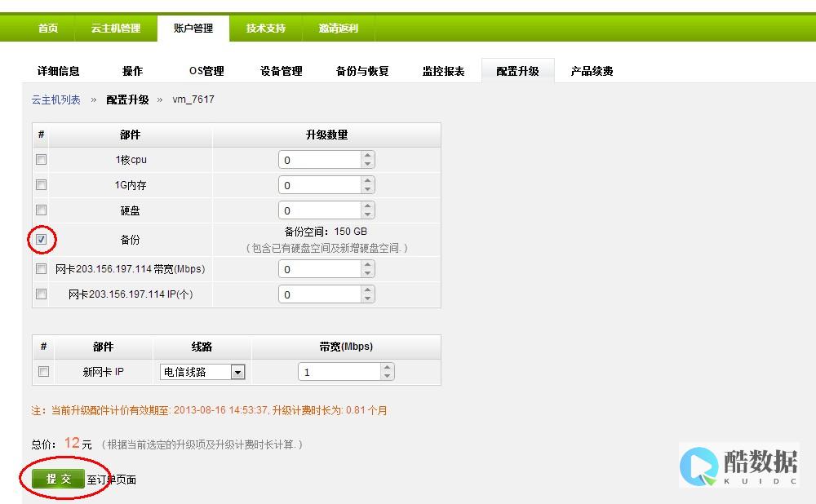Decrease the 1核cpu quantity with down arrow
This screenshot has height=504, width=816.
368,164
